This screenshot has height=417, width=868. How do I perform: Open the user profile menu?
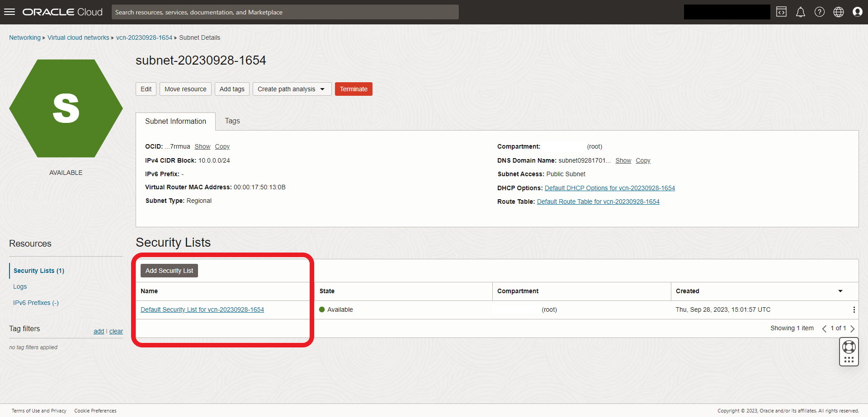point(857,12)
